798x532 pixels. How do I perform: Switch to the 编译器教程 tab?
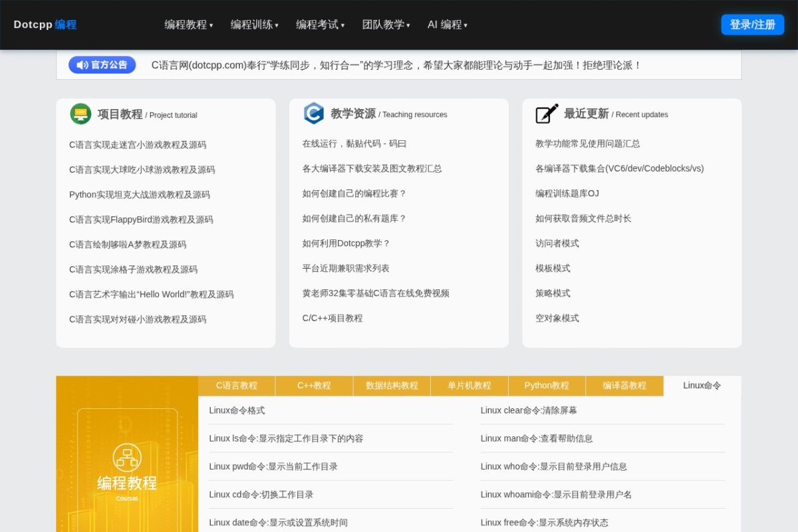[x=624, y=386]
